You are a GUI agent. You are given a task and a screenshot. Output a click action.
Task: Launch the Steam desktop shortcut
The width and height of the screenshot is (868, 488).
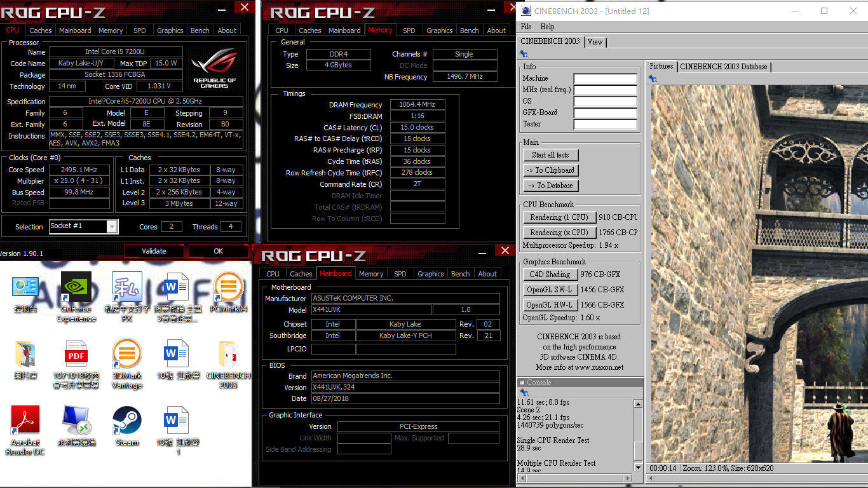coord(126,426)
